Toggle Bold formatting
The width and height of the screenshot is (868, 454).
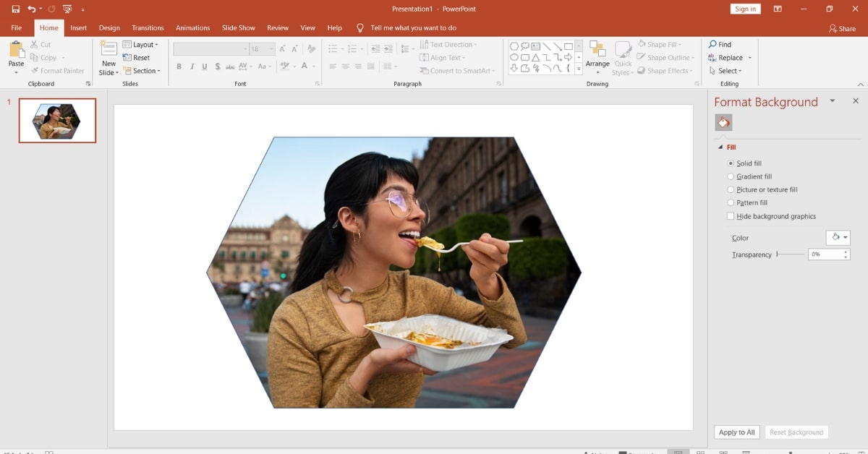click(179, 67)
